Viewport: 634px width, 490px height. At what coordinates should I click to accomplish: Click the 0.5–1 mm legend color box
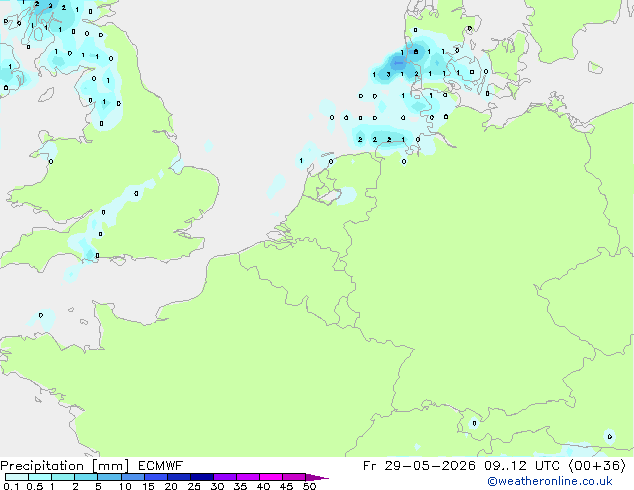(40, 477)
